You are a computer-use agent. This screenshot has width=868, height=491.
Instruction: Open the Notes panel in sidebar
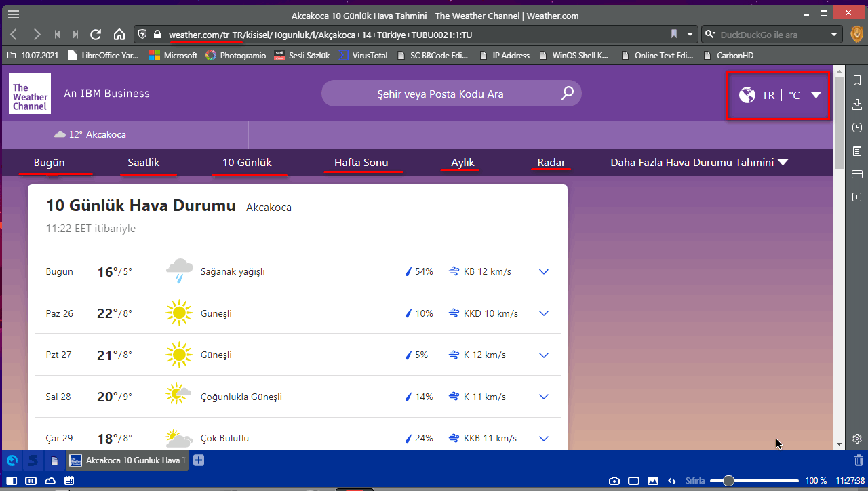click(857, 151)
